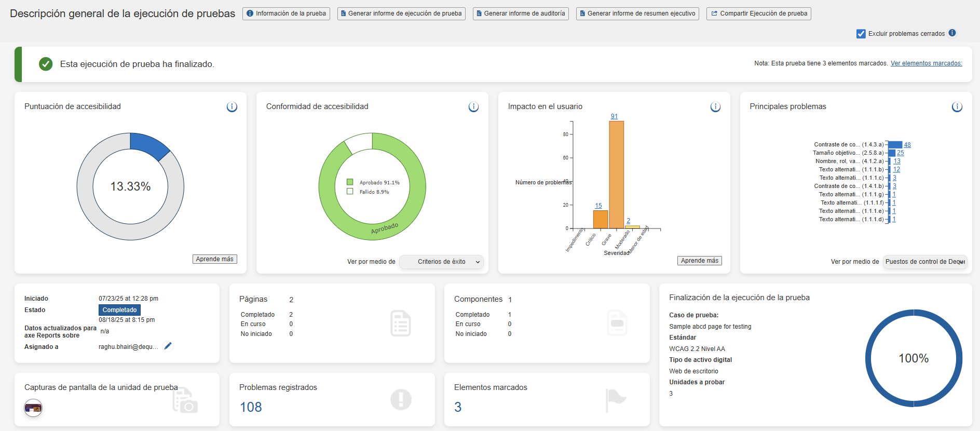980x431 pixels.
Task: Toggle the Aprobado 91.1% legend item
Action: 374,182
